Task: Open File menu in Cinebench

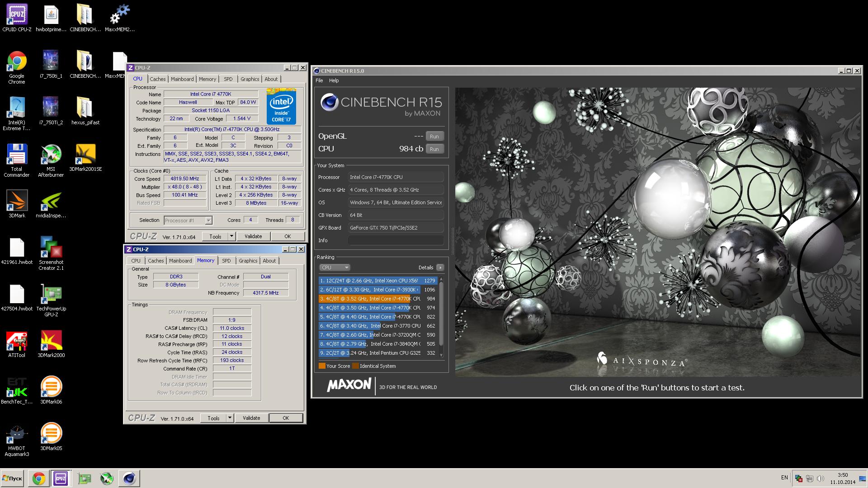Action: pos(319,80)
